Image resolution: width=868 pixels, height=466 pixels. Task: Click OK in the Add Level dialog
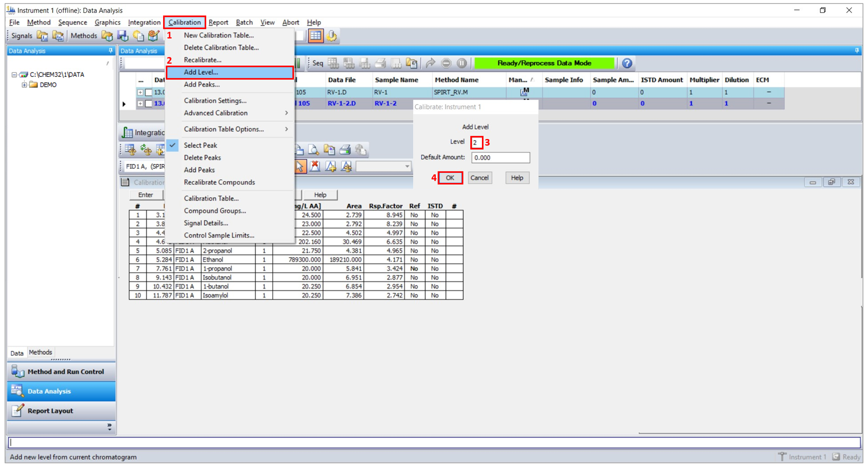click(450, 178)
